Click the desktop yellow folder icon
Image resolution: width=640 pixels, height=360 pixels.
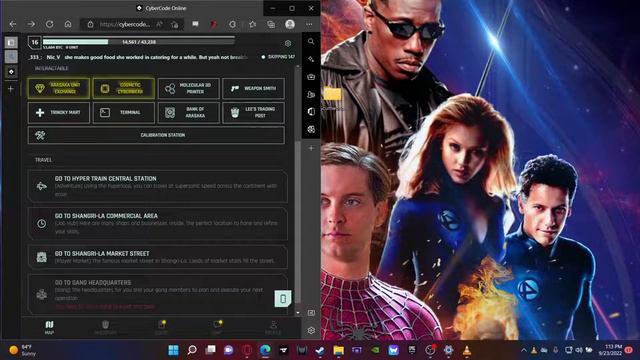[x=332, y=94]
